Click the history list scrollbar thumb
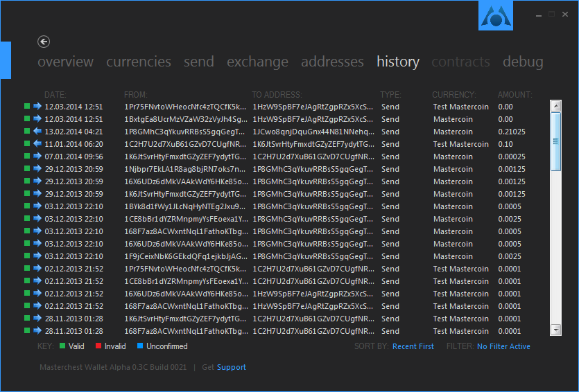579x392 pixels. tap(555, 141)
